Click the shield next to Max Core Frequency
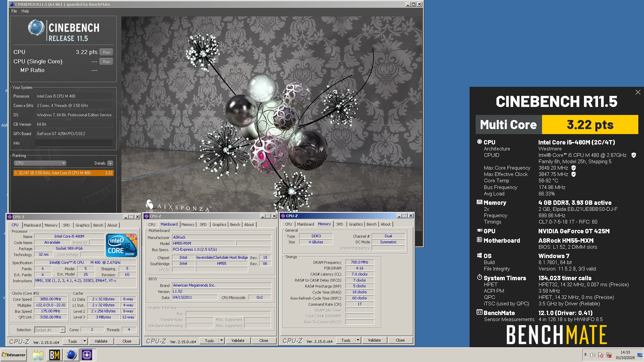 pyautogui.click(x=574, y=168)
